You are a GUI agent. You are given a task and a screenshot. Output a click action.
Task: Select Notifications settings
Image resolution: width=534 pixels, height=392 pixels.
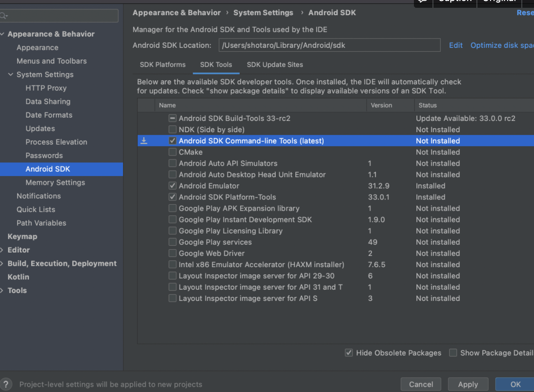tap(39, 196)
